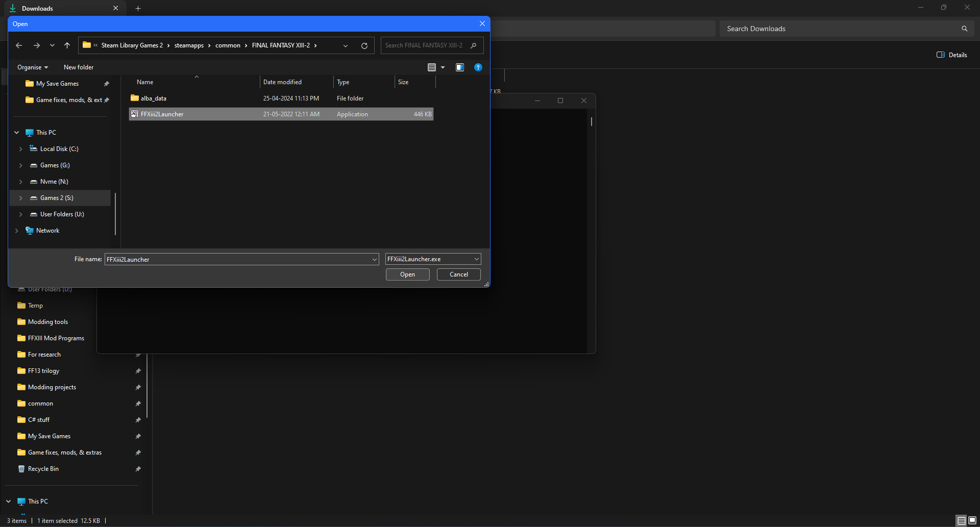Create a New folder
This screenshot has width=980, height=527.
[x=79, y=67]
